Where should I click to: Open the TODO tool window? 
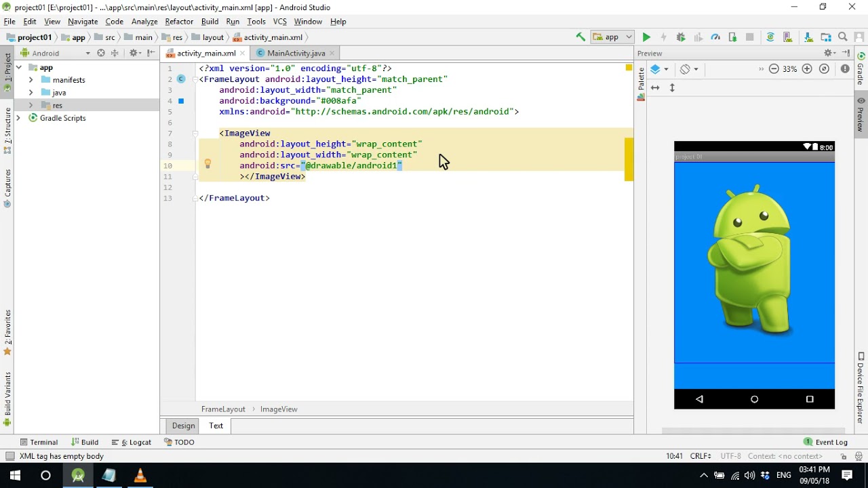179,442
